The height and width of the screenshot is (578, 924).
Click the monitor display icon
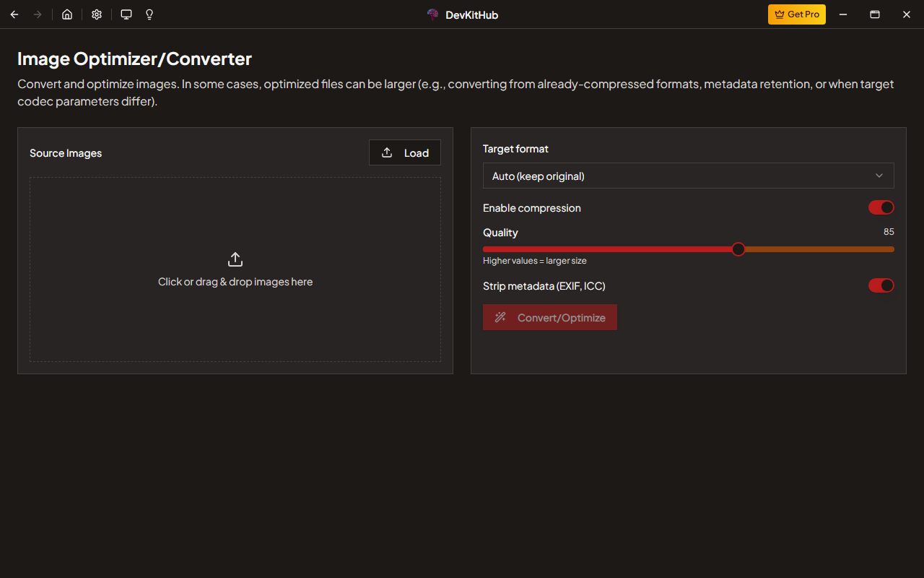pos(126,14)
